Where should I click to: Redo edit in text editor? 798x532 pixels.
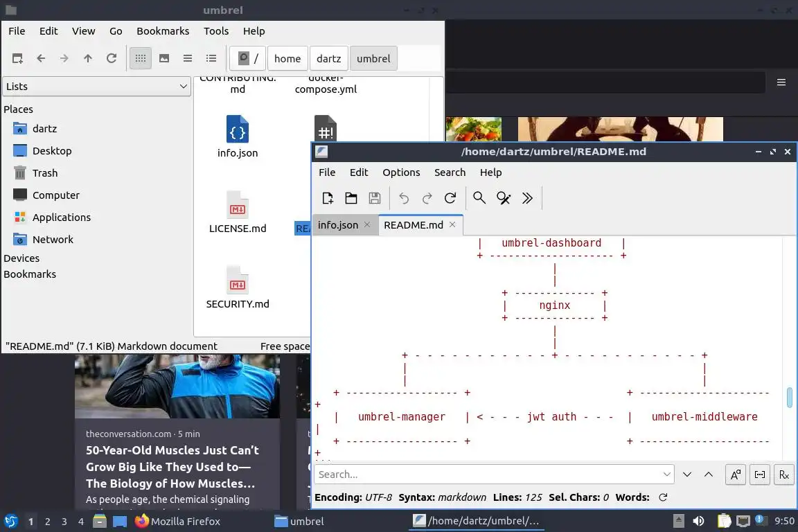[x=427, y=198]
